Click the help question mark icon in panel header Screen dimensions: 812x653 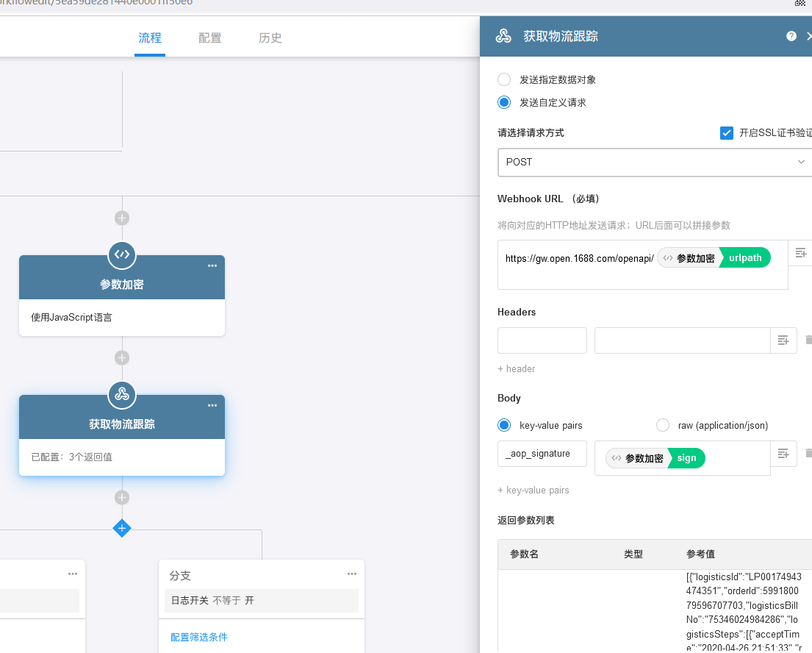791,36
